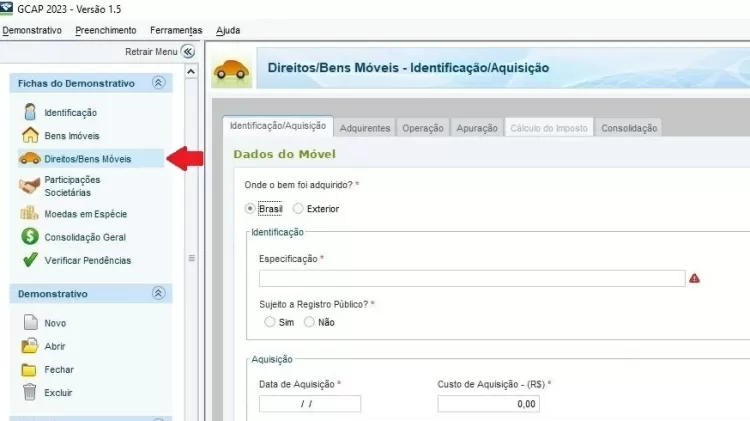Click Abrir to open a demonstrativo
This screenshot has width=750, height=421.
[55, 346]
